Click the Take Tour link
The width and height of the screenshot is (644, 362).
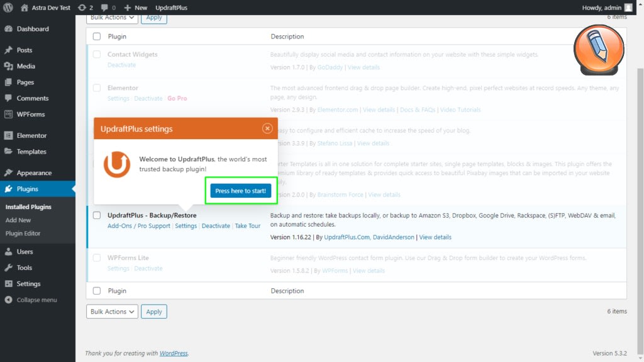(248, 226)
